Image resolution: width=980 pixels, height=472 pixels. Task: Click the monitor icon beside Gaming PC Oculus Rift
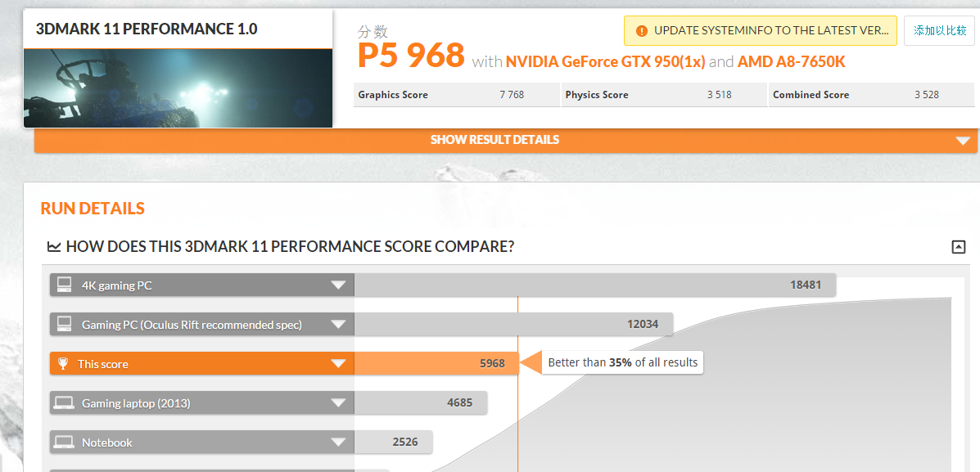point(64,325)
